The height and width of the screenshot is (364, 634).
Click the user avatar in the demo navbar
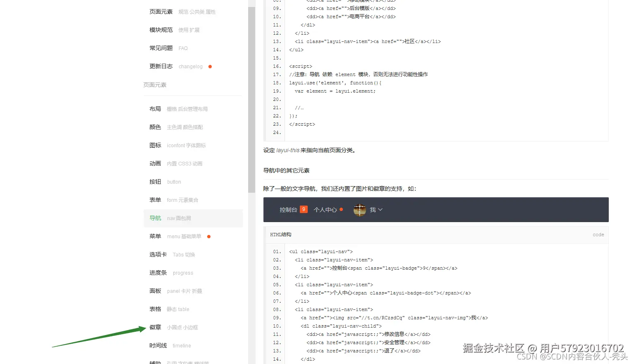pos(359,210)
